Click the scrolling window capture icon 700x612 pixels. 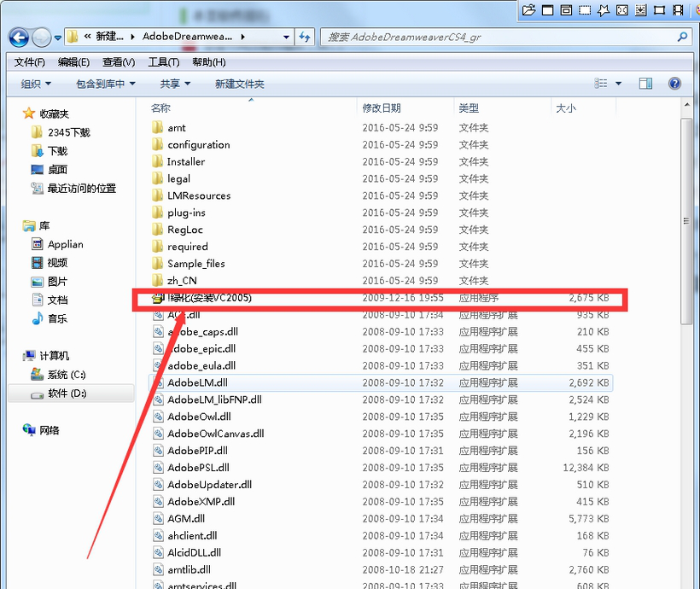tap(640, 10)
